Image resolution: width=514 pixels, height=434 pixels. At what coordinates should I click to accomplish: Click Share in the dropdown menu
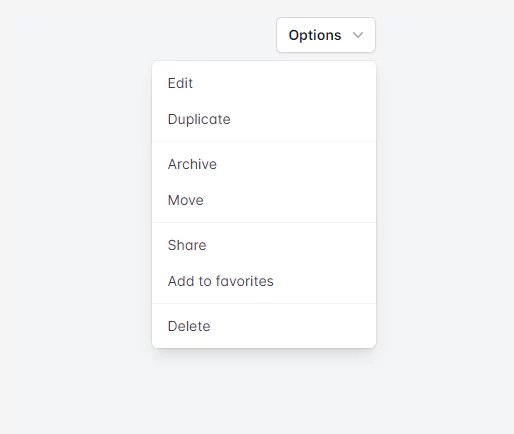pos(264,245)
